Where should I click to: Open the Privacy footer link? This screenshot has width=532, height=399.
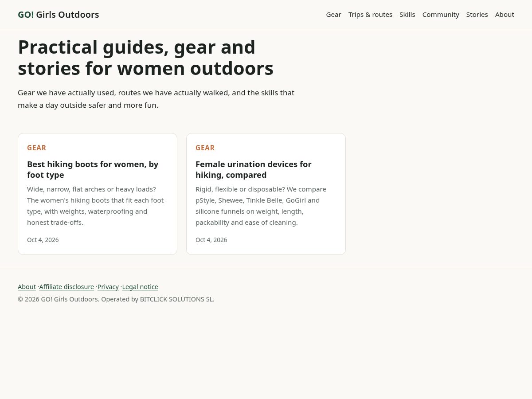tap(108, 287)
